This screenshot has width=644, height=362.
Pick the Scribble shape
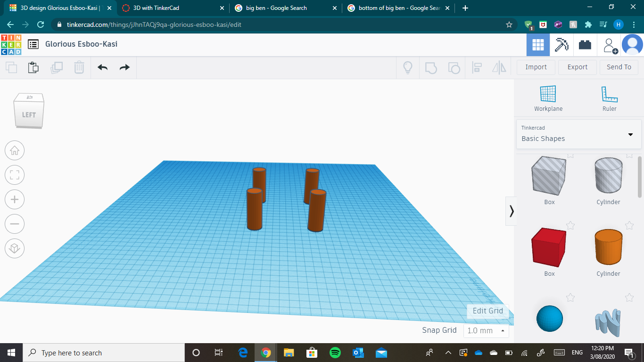click(x=608, y=323)
